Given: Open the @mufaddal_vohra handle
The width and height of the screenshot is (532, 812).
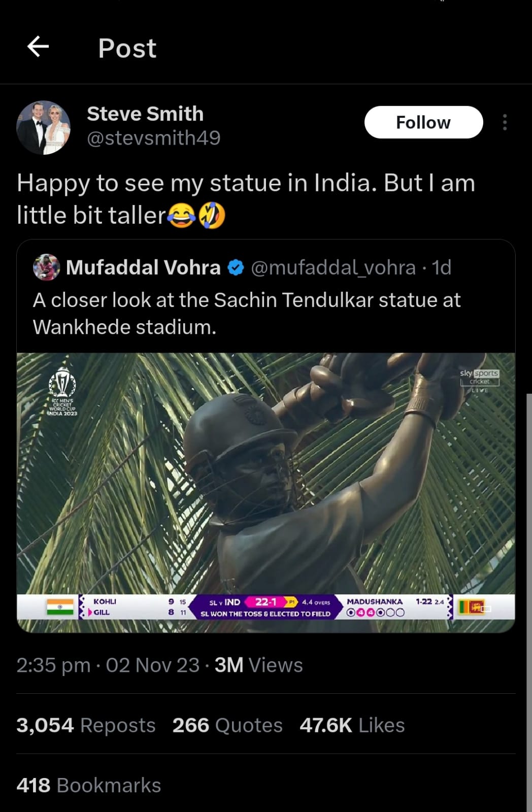Looking at the screenshot, I should tap(333, 267).
